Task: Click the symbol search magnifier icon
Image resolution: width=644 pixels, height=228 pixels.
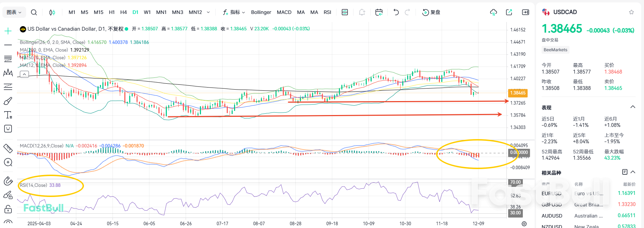Action: pos(34,12)
